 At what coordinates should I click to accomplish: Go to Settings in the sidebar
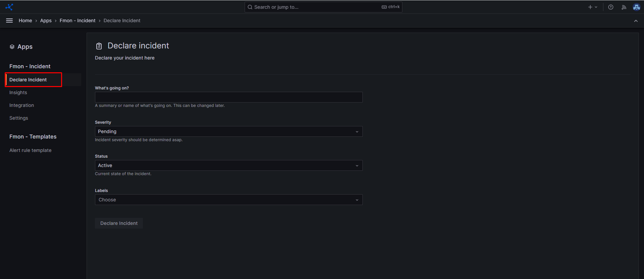[19, 118]
